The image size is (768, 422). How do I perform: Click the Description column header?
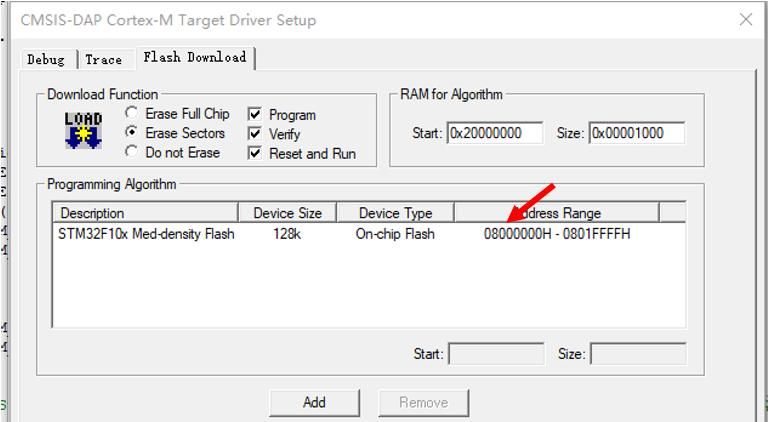tap(145, 213)
